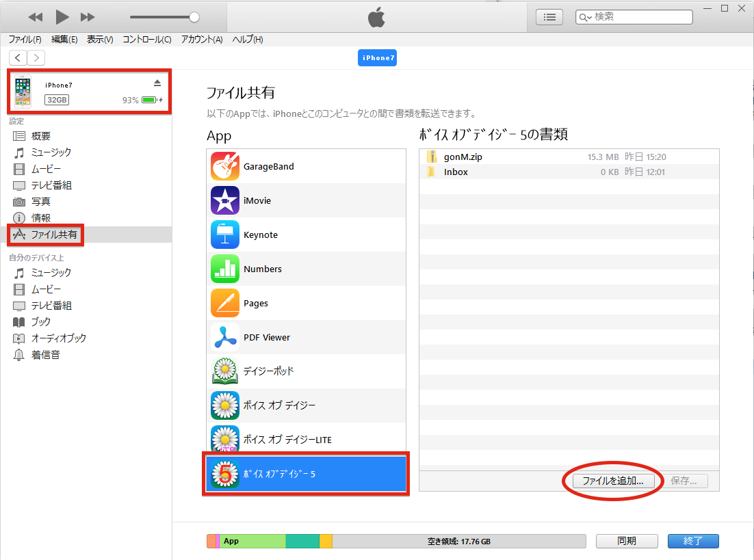Click the App segment of storage bar

click(x=252, y=542)
